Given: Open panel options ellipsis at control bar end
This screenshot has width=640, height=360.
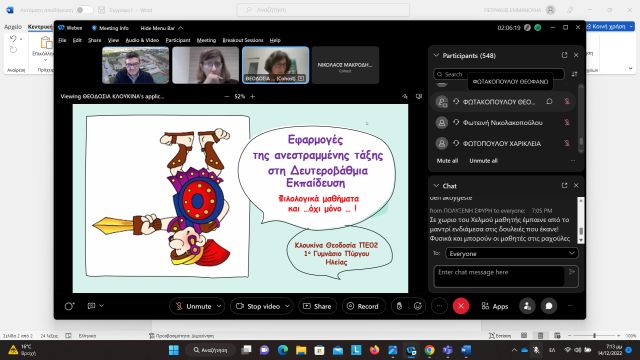Looking at the screenshot, I should (571, 306).
